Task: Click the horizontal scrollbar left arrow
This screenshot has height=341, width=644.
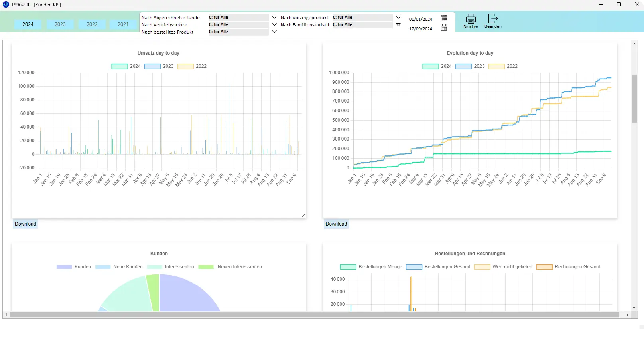Action: click(6, 315)
